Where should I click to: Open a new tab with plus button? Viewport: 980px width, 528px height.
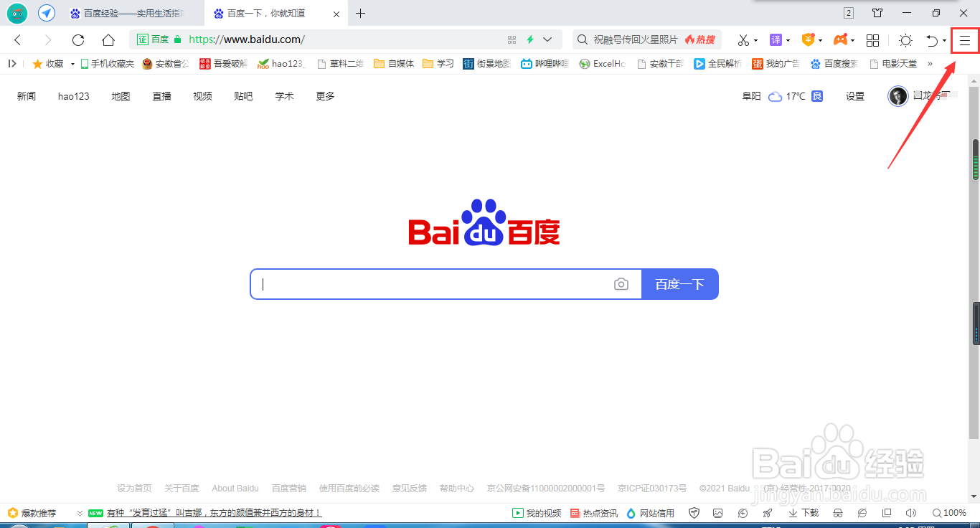360,13
